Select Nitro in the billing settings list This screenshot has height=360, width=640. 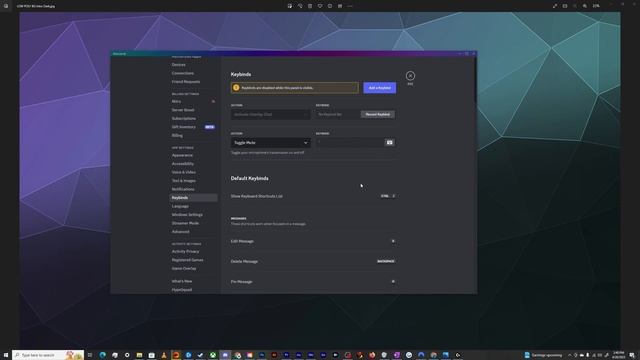(176, 101)
